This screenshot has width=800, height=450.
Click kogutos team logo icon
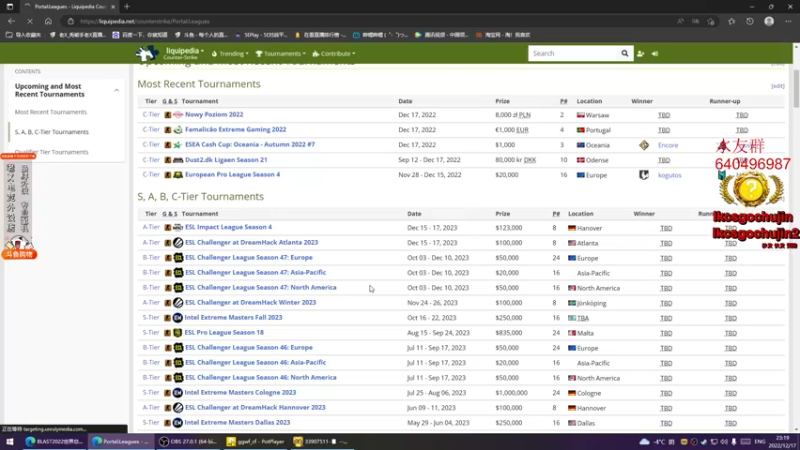(x=644, y=175)
